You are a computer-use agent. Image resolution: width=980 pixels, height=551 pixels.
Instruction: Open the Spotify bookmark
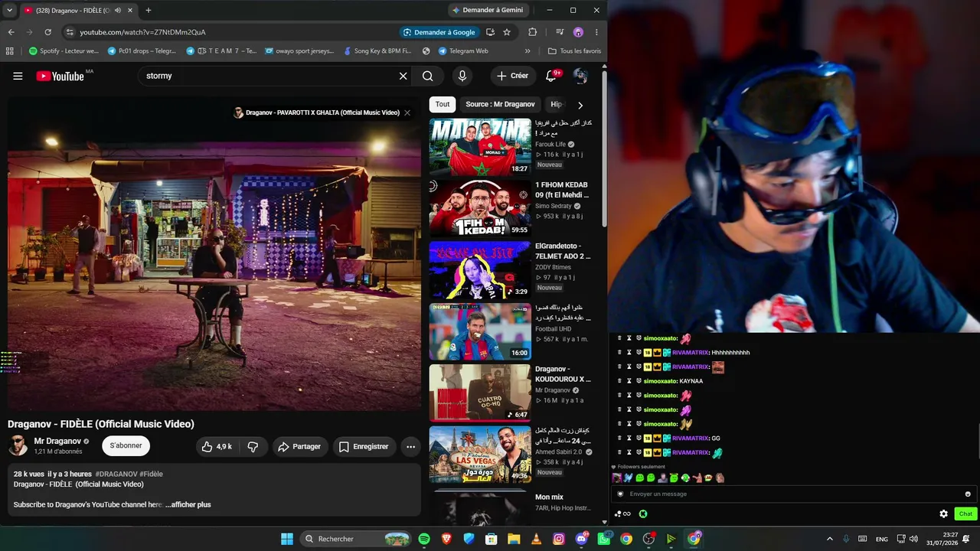coord(64,51)
